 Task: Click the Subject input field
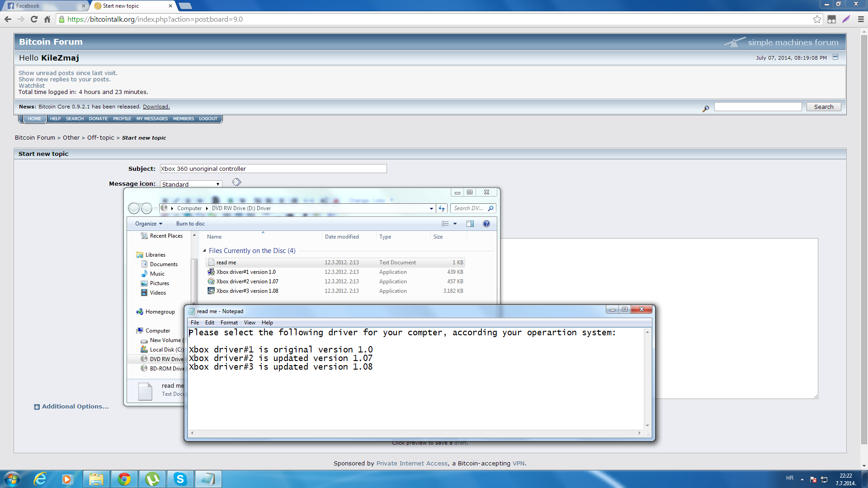coord(274,169)
